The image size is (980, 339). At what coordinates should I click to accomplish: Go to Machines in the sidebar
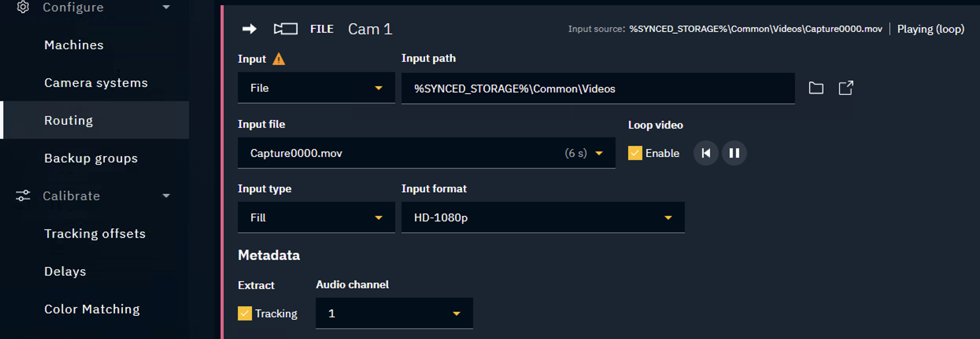pos(74,45)
